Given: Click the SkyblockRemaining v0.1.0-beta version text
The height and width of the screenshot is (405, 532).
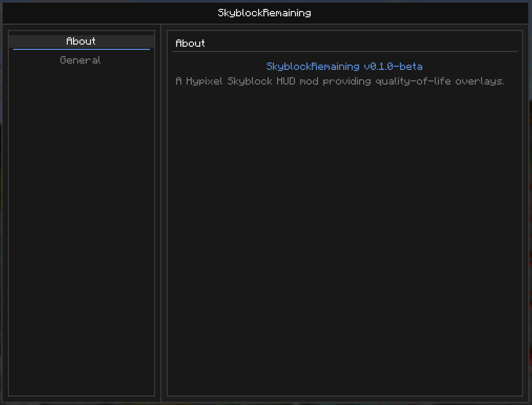Looking at the screenshot, I should [344, 66].
